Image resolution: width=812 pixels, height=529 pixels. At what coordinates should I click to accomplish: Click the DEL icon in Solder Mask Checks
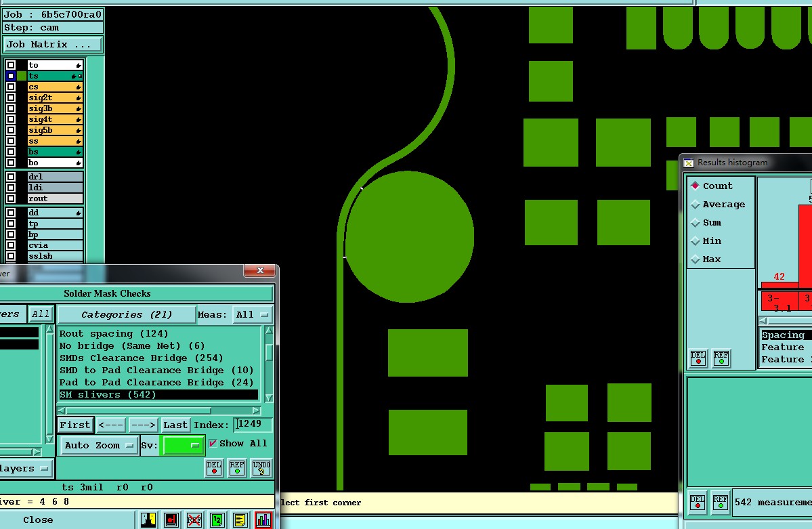pos(214,467)
